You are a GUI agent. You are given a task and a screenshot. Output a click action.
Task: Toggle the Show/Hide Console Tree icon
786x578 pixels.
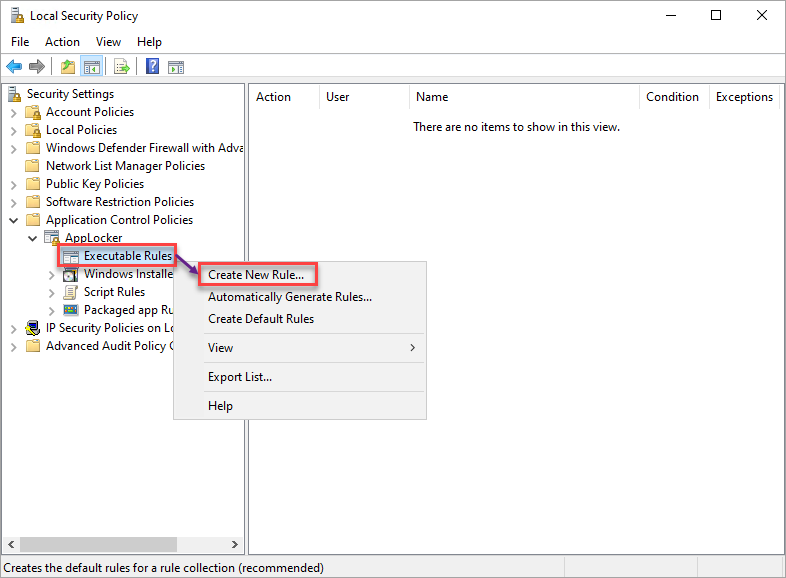92,66
